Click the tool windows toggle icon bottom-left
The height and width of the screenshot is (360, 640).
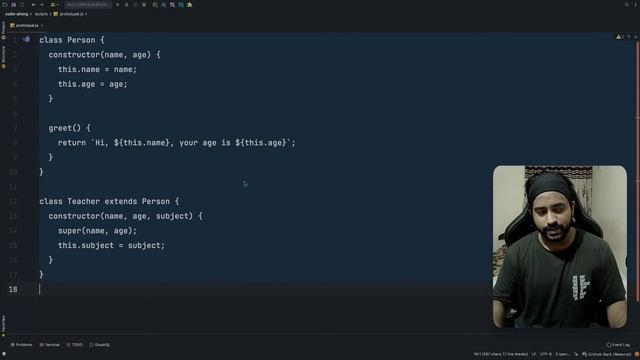4,354
